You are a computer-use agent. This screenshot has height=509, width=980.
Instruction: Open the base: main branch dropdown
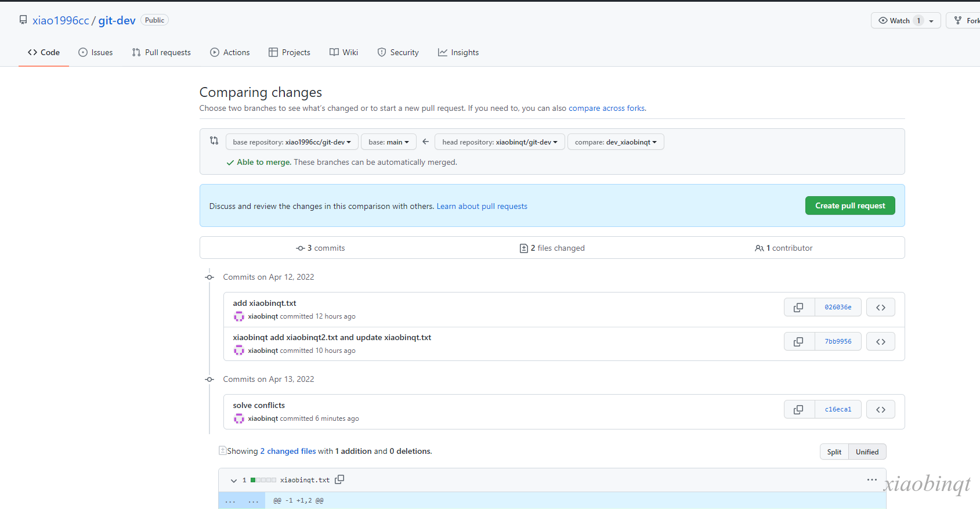389,142
